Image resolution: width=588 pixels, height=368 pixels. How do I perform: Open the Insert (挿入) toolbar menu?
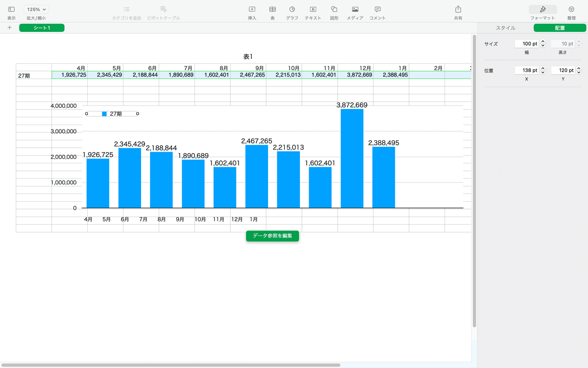click(x=252, y=9)
